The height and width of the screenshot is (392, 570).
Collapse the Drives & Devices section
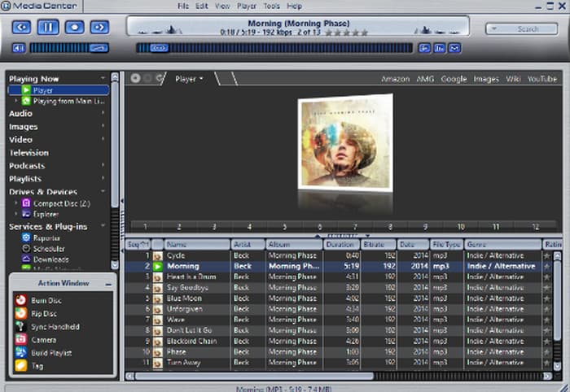pyautogui.click(x=103, y=191)
